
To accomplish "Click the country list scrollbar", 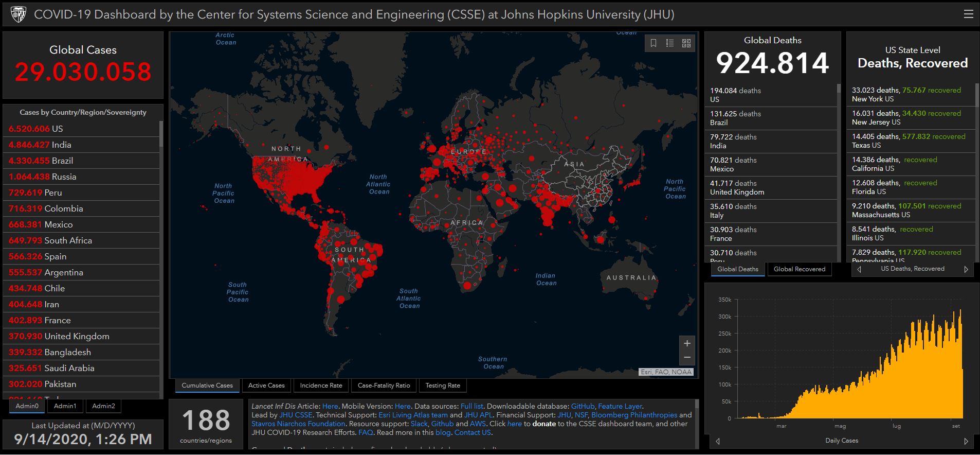I will 161,135.
